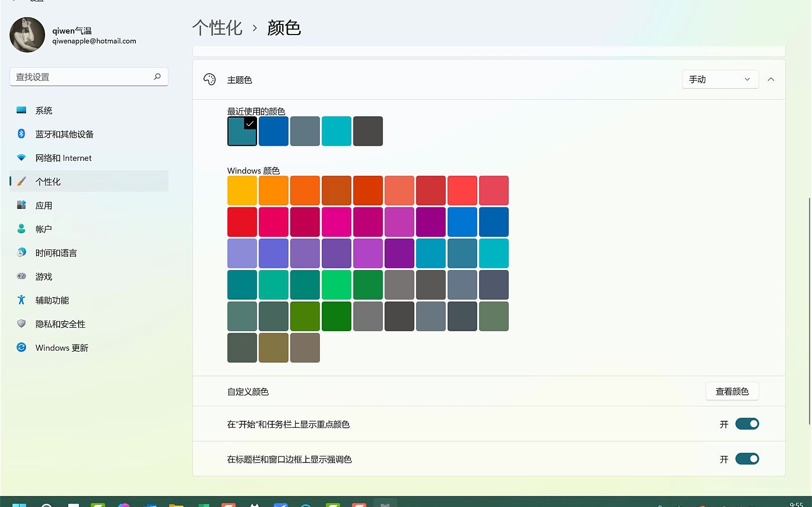Image resolution: width=812 pixels, height=507 pixels.
Task: Disable 在标题栏和窗口边框上显示强调色 switch
Action: pyautogui.click(x=747, y=459)
